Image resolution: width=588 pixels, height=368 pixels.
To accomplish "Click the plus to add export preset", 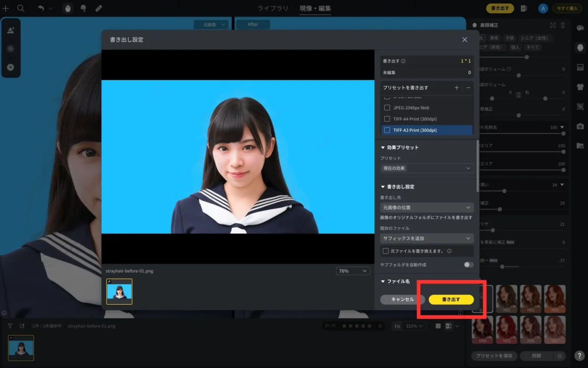I will (x=457, y=87).
